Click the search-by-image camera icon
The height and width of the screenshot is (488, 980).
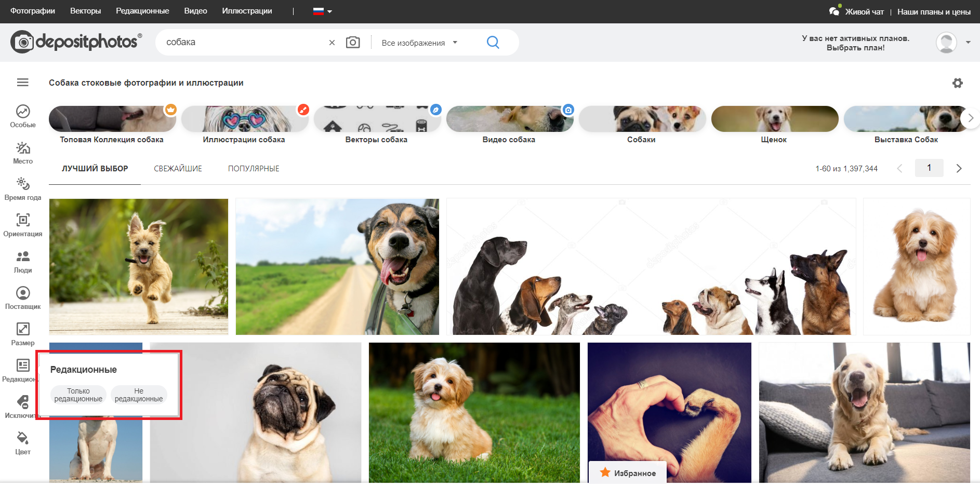click(x=353, y=42)
